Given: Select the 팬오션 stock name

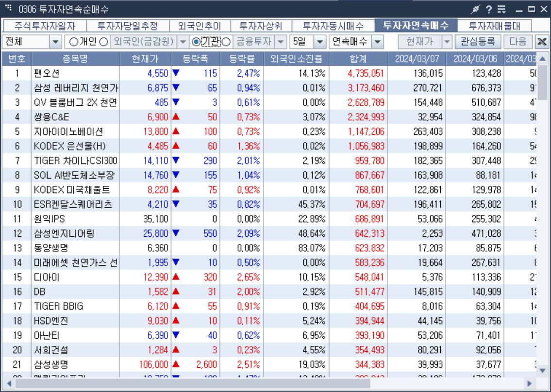Looking at the screenshot, I should pos(47,73).
